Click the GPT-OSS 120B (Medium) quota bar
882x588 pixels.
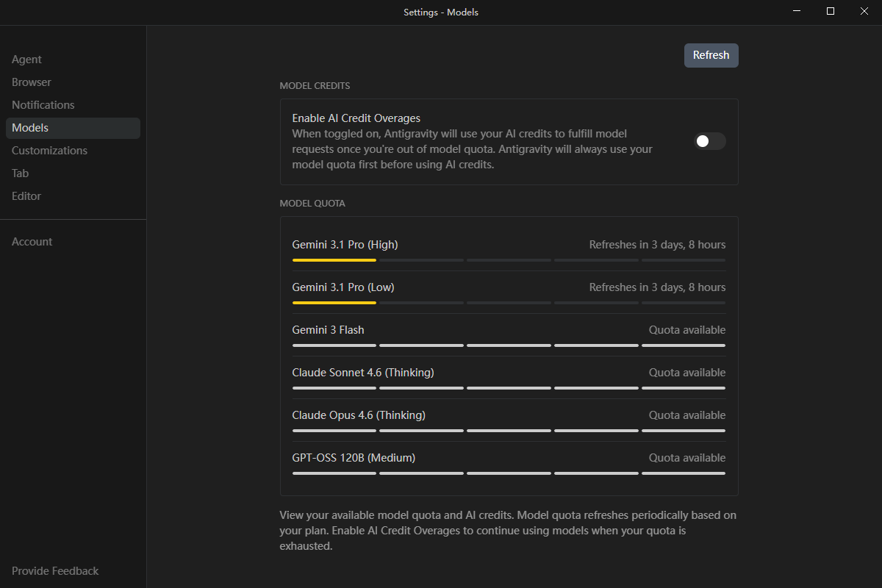coord(509,473)
